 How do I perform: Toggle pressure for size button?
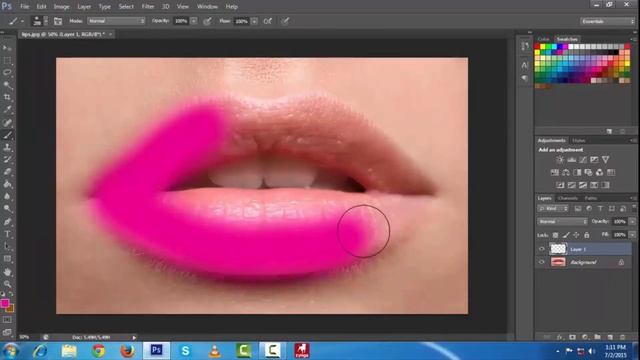pyautogui.click(x=285, y=21)
